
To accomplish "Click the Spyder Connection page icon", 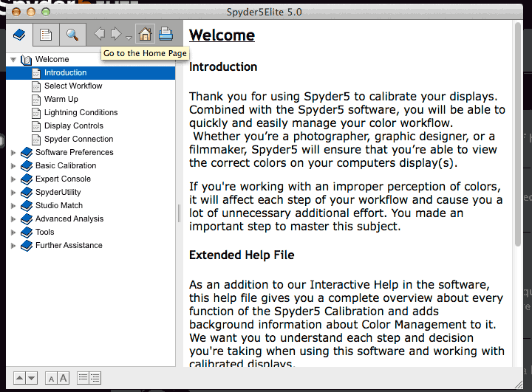I will click(x=36, y=140).
